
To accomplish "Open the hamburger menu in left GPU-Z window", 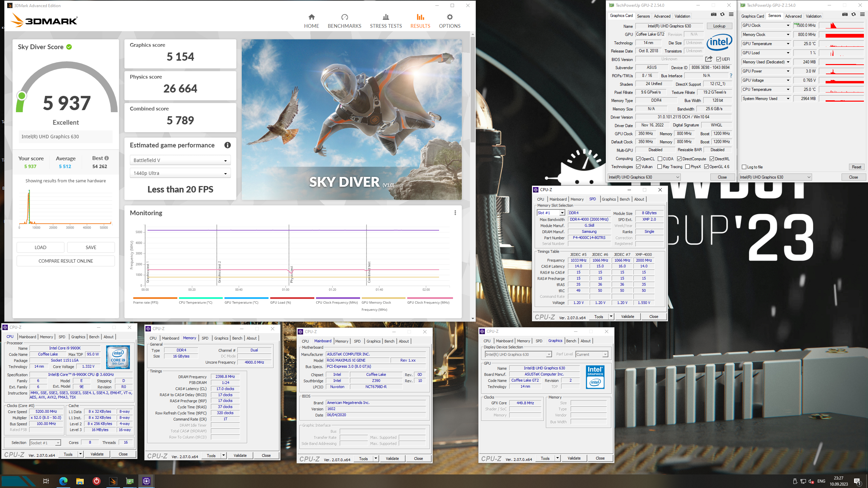I will (731, 15).
